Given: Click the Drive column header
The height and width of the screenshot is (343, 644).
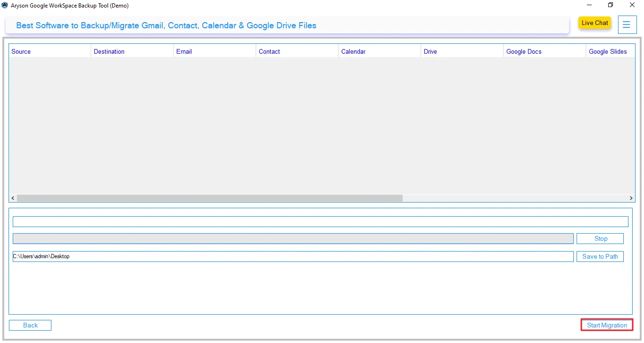Looking at the screenshot, I should click(430, 51).
